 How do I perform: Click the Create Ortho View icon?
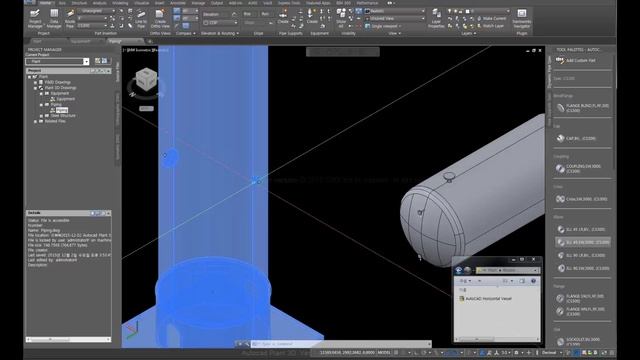[x=160, y=18]
